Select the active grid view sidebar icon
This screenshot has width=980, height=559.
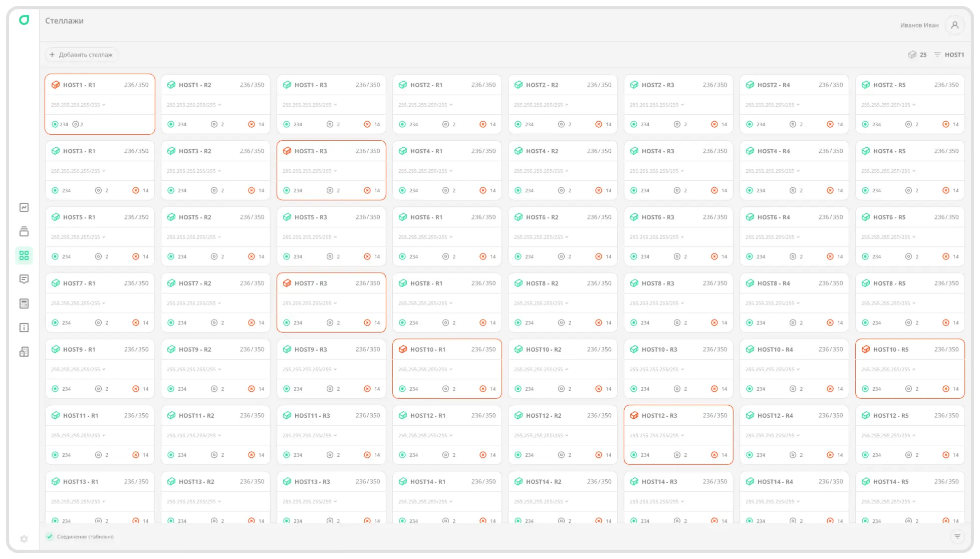[24, 255]
